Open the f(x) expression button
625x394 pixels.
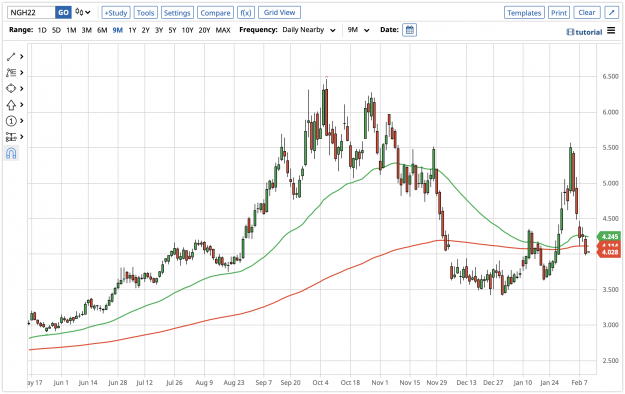pyautogui.click(x=246, y=13)
